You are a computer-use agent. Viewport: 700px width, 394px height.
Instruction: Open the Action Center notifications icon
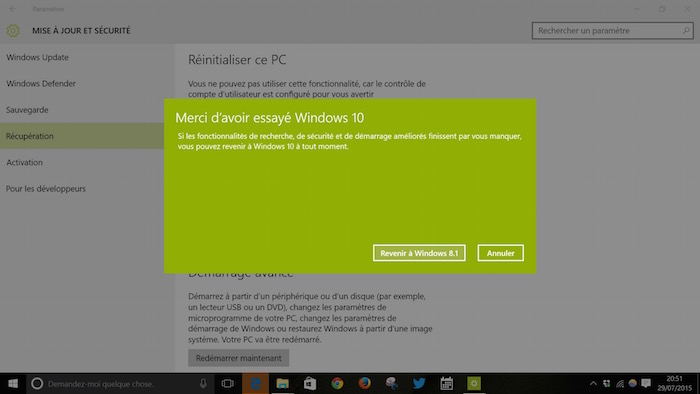pyautogui.click(x=646, y=384)
